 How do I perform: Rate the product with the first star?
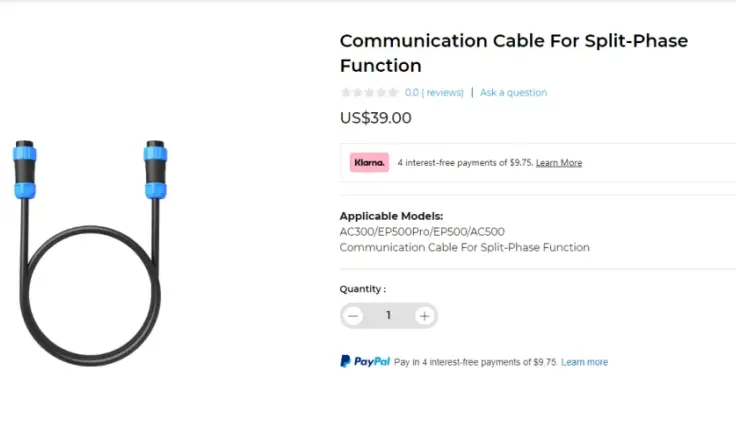coord(346,93)
